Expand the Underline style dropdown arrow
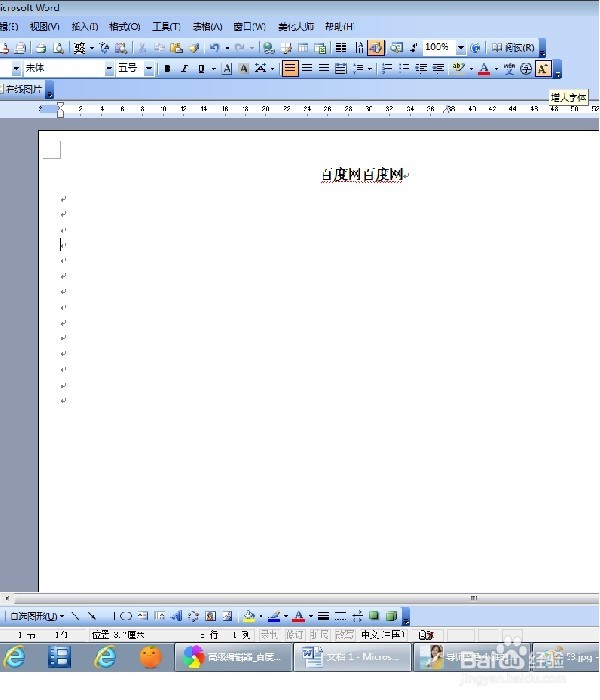This screenshot has width=600, height=700. pyautogui.click(x=213, y=69)
